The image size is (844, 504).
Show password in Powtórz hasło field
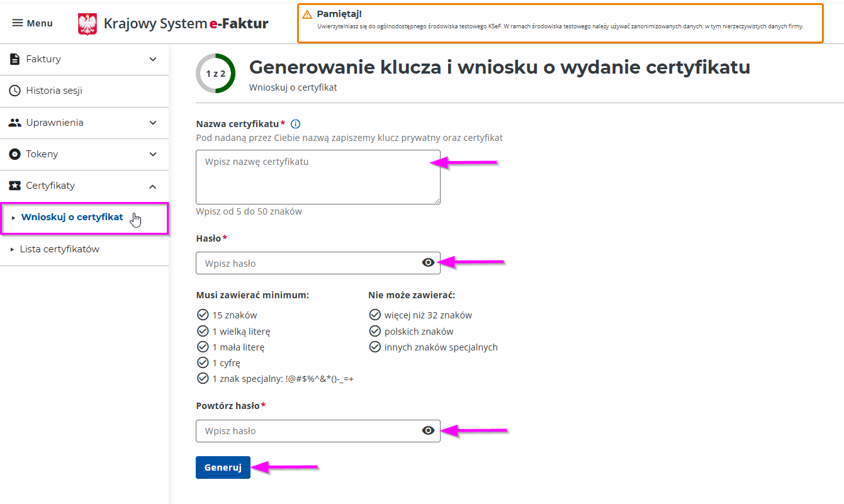pyautogui.click(x=428, y=430)
